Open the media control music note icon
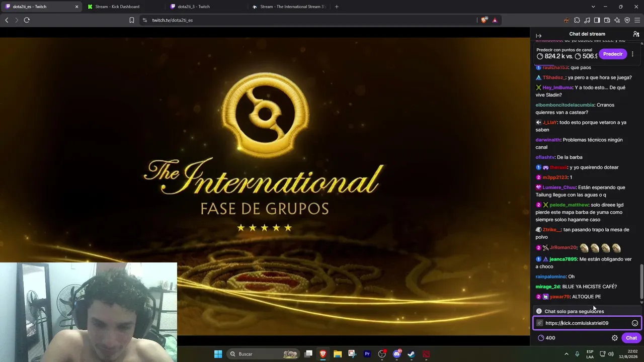This screenshot has width=644, height=362. point(587,20)
